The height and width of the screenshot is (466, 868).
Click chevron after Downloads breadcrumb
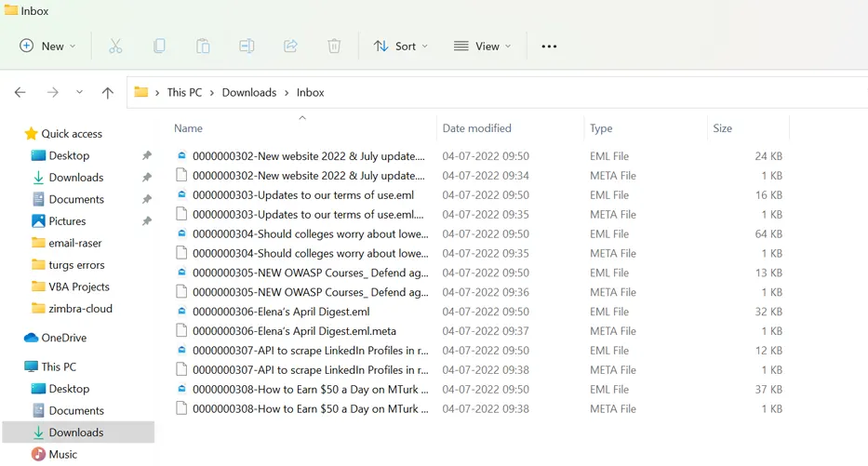pyautogui.click(x=287, y=93)
